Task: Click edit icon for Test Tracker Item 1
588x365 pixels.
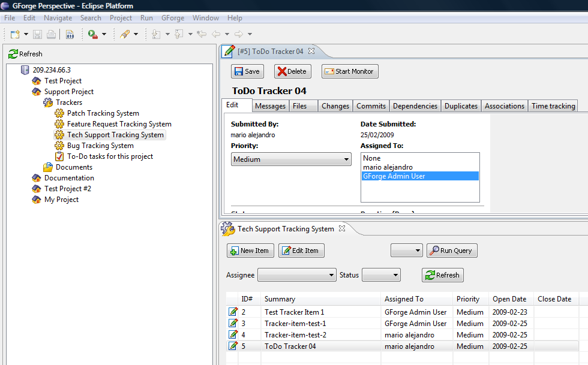Action: click(233, 312)
